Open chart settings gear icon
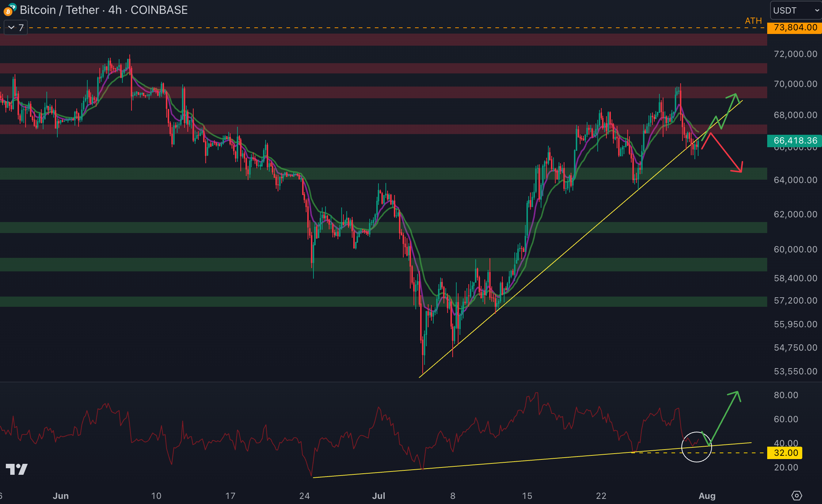Viewport: 822px width, 504px height. coord(796,496)
